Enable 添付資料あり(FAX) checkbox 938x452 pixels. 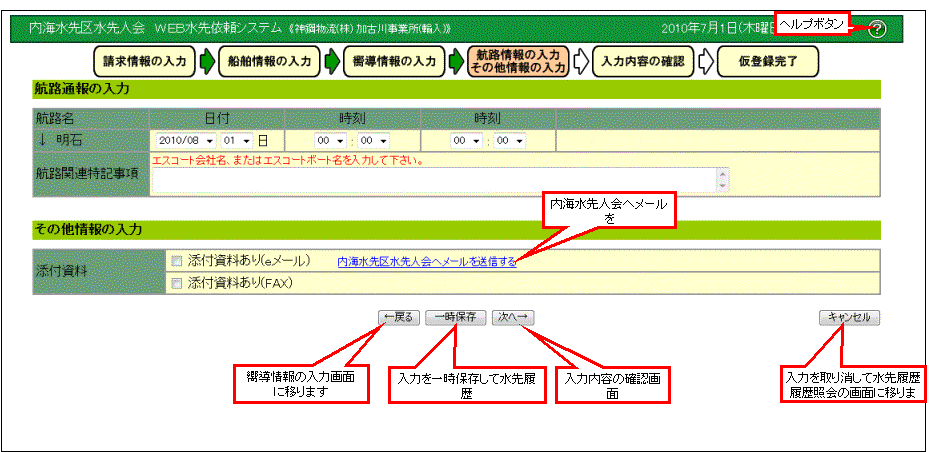(x=177, y=283)
